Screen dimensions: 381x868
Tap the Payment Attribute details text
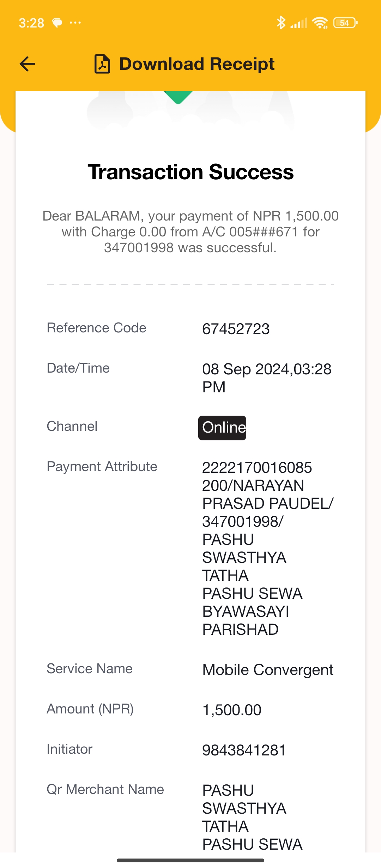[x=268, y=548]
